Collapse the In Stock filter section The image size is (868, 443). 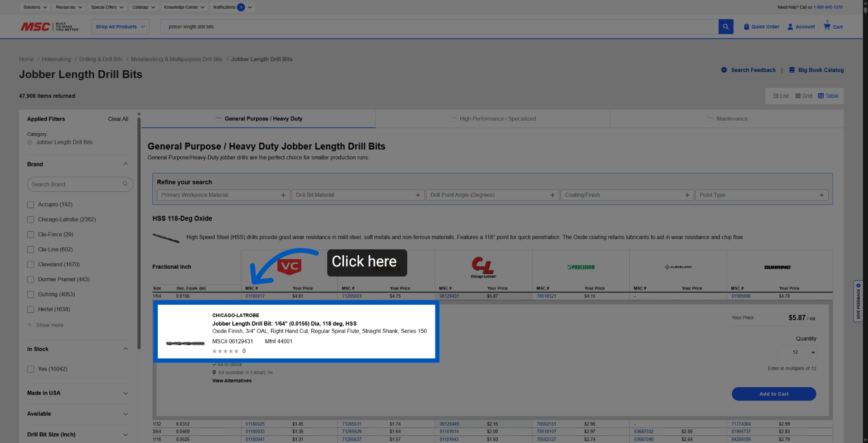click(x=125, y=349)
